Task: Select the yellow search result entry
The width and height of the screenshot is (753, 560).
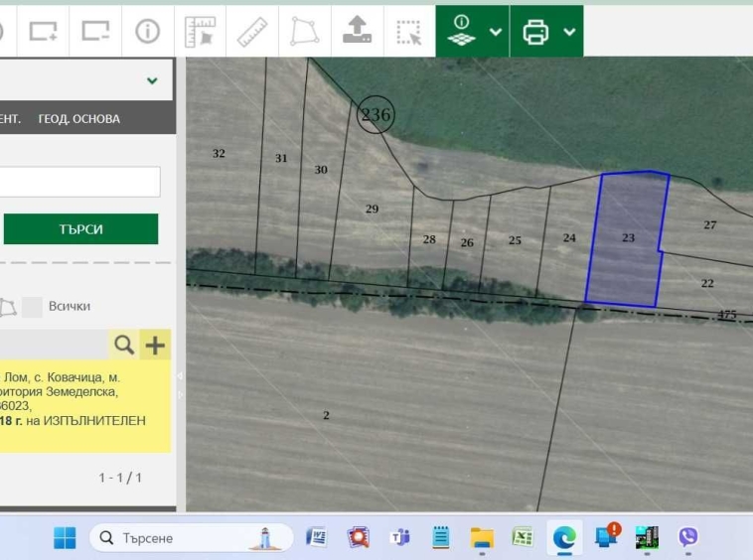Action: 85,405
